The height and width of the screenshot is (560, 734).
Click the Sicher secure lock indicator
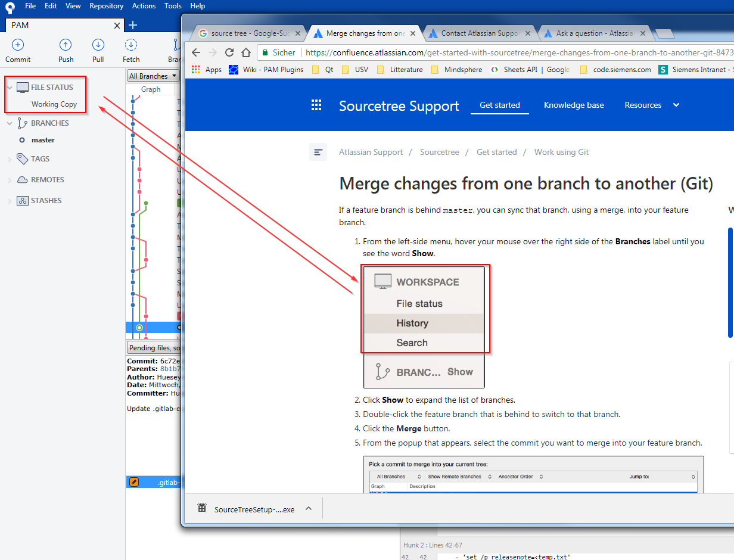[278, 52]
